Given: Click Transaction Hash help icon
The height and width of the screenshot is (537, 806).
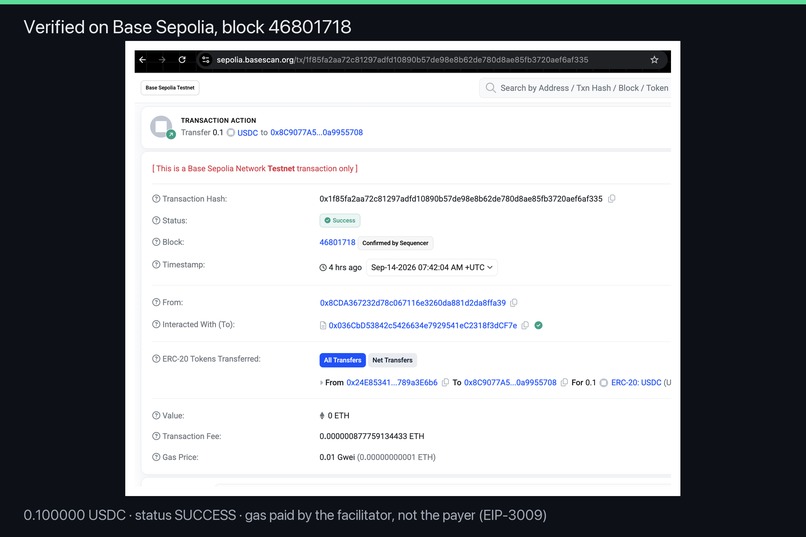Looking at the screenshot, I should click(156, 199).
